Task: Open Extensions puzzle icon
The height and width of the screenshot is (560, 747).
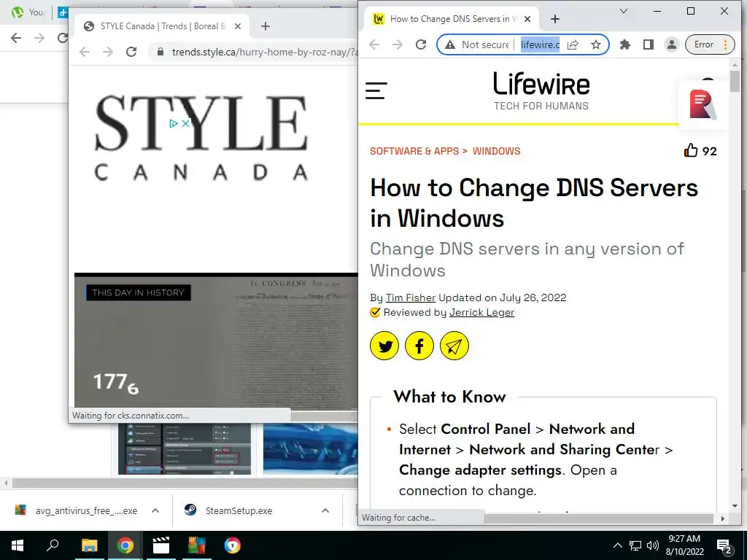Action: (624, 44)
